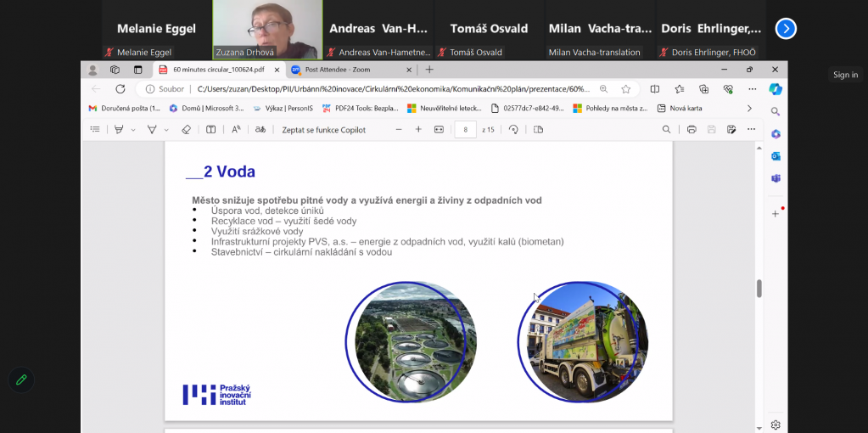The image size is (868, 433).
Task: Open Browser essentials heart icon
Action: pyautogui.click(x=728, y=89)
